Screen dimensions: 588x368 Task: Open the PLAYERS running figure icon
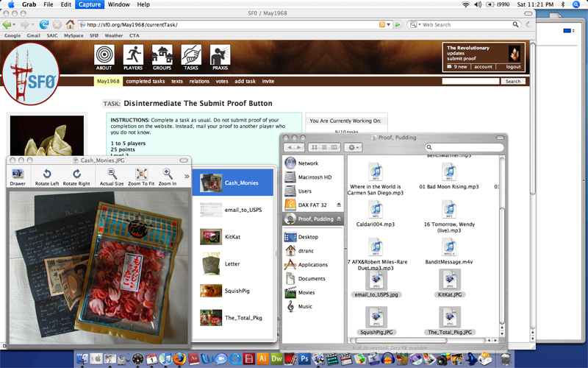coord(133,54)
